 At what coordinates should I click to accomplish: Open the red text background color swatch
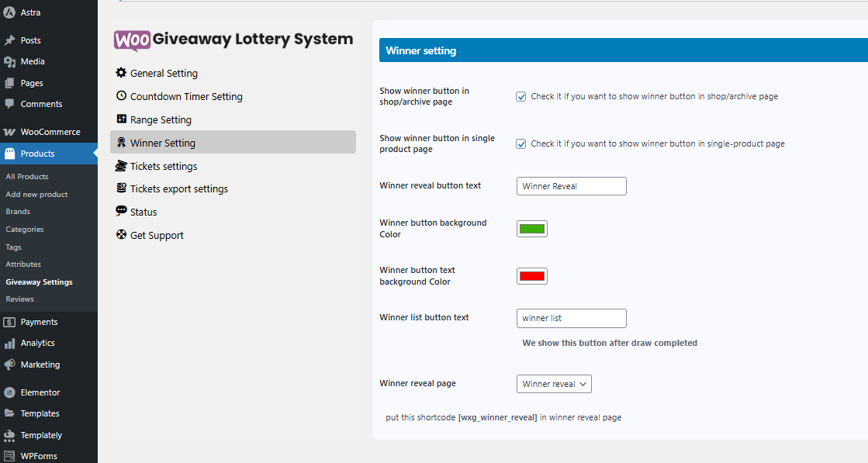point(532,276)
